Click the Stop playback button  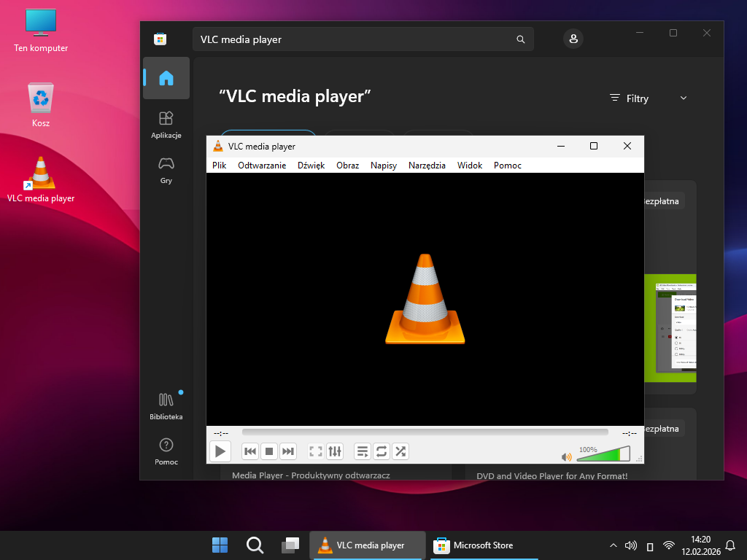[269, 451]
